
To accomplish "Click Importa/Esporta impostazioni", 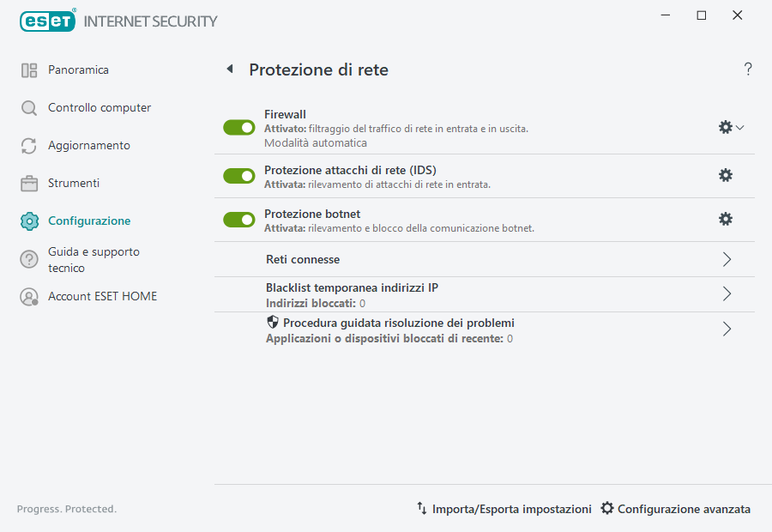I will pos(506,509).
